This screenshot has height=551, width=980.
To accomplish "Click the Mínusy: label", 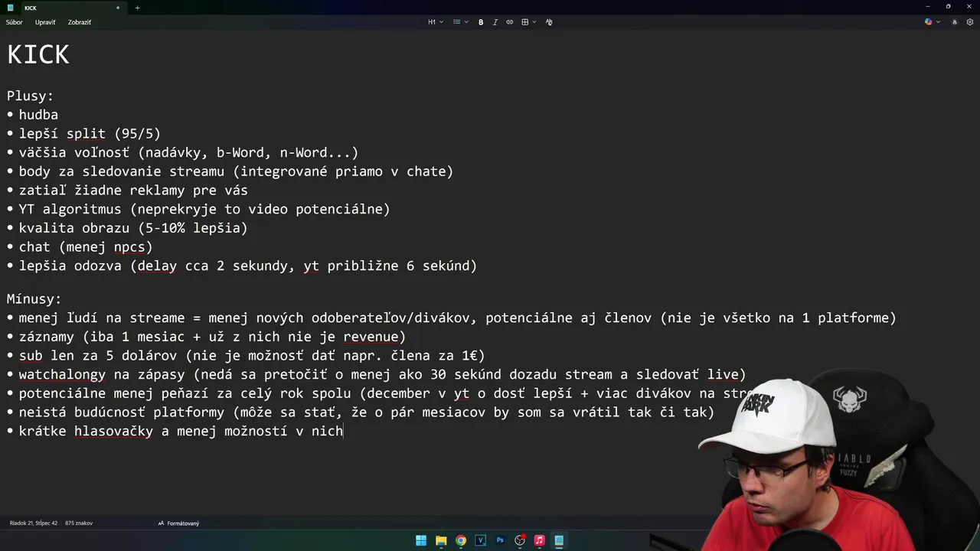I will click(34, 299).
